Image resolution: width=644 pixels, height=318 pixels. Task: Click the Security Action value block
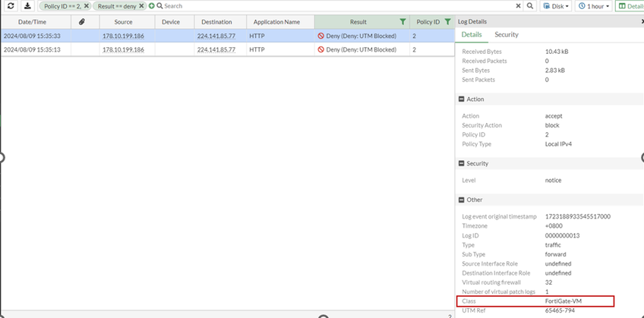tap(552, 125)
